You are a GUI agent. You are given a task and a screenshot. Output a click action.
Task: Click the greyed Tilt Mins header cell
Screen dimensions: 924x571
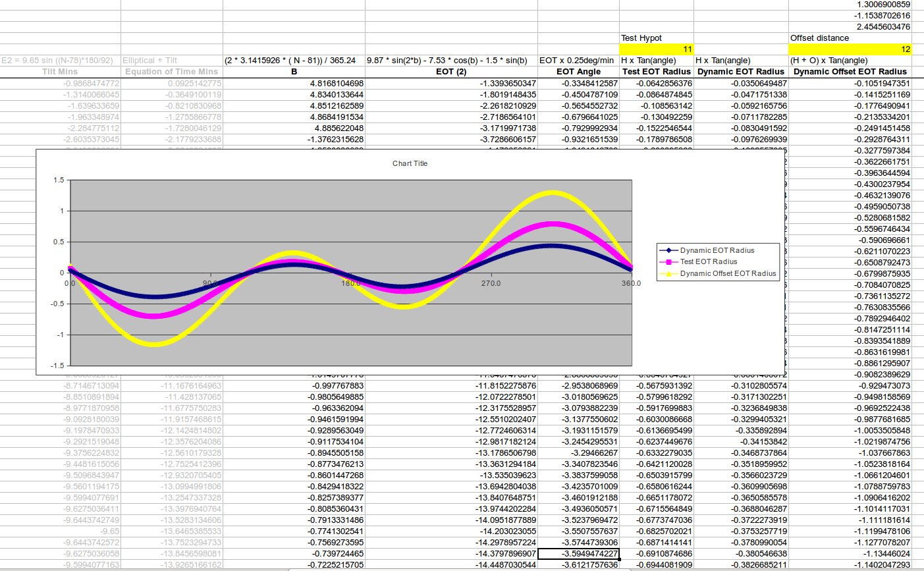click(60, 72)
